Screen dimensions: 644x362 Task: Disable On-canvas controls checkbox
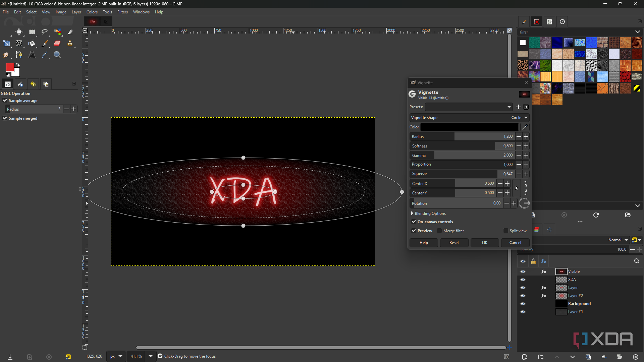(414, 222)
